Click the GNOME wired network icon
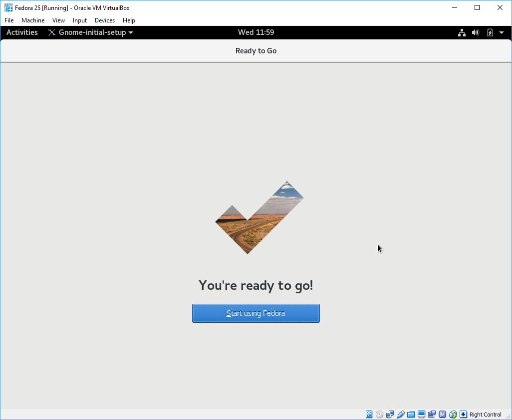This screenshot has height=420, width=512. coord(462,32)
